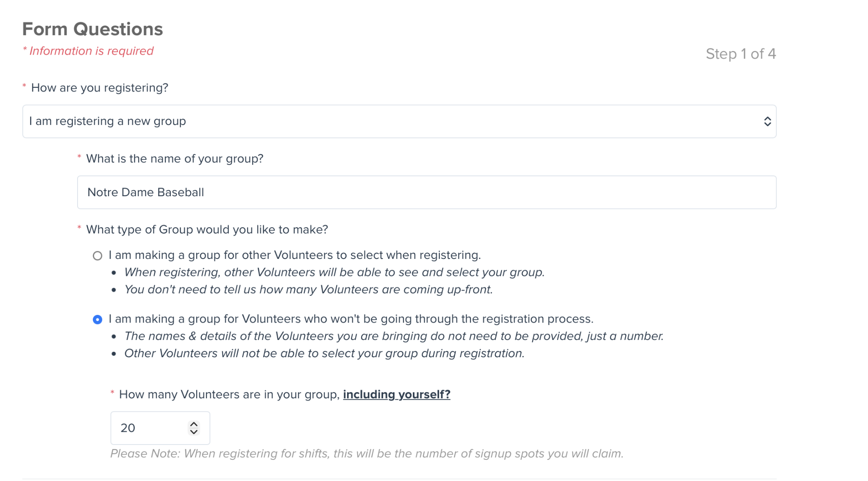Open the "I am registering a new group" dropdown
The image size is (868, 481).
[x=399, y=121]
